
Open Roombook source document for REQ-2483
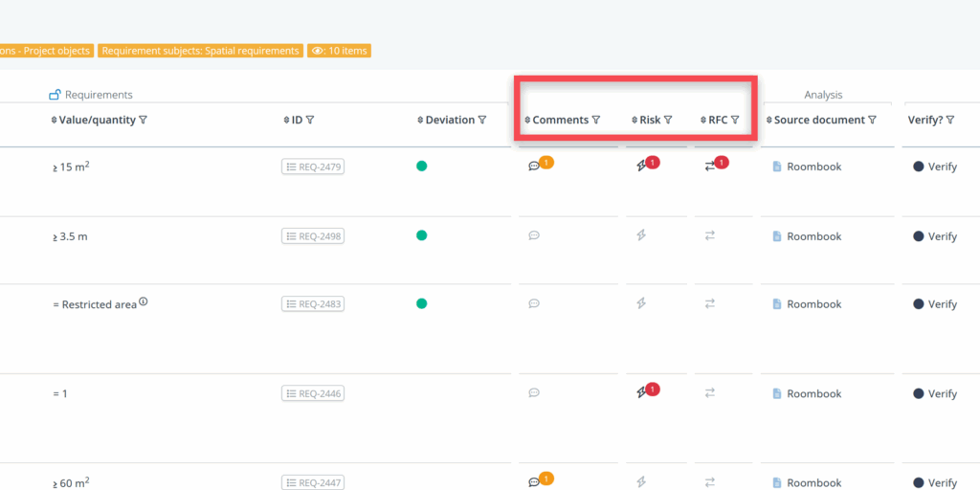[813, 304]
